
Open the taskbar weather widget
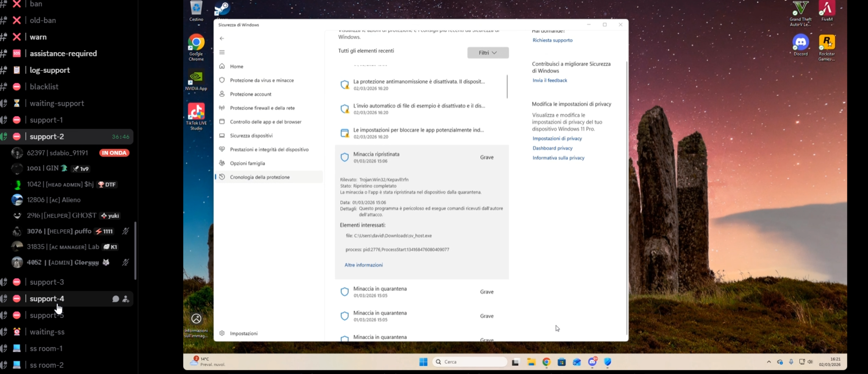(208, 362)
